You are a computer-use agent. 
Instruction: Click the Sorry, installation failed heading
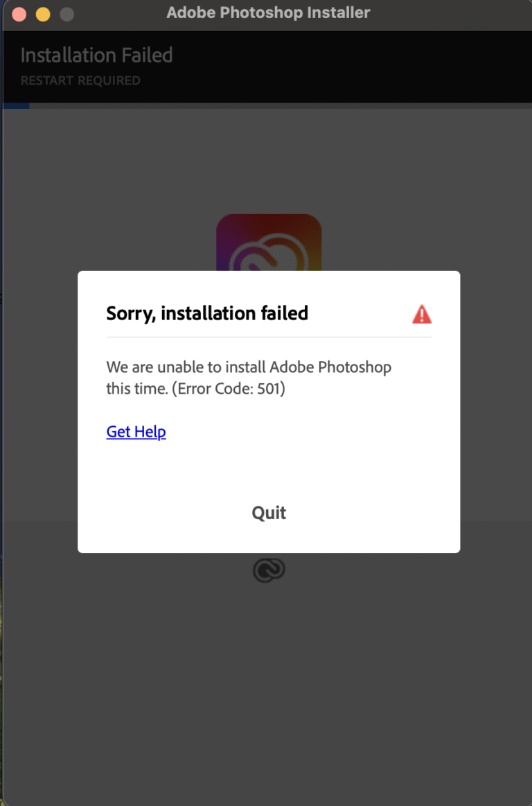click(x=207, y=313)
